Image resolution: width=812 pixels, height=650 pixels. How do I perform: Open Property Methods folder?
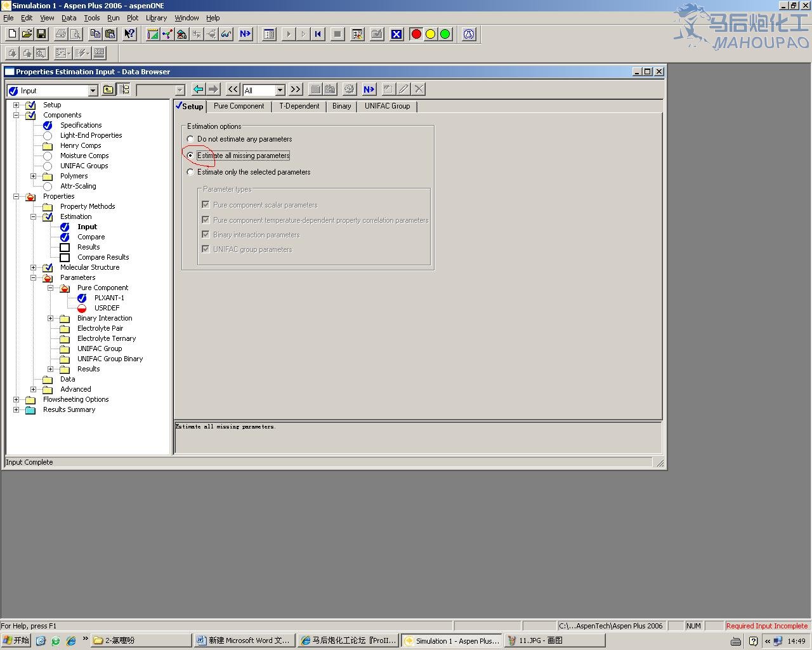pos(88,206)
